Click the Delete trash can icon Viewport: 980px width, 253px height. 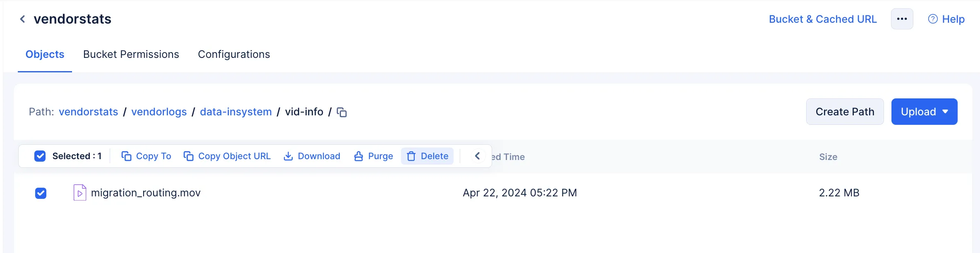411,156
